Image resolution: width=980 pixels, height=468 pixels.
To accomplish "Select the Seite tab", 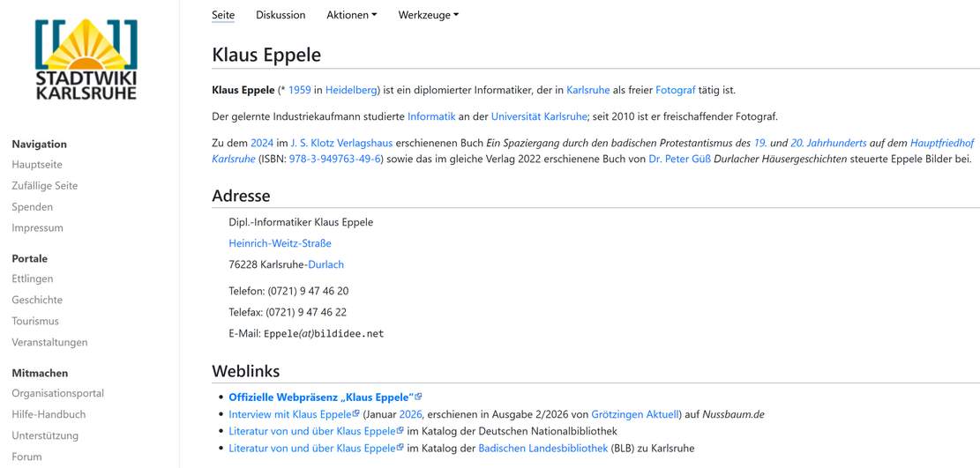I will (223, 15).
